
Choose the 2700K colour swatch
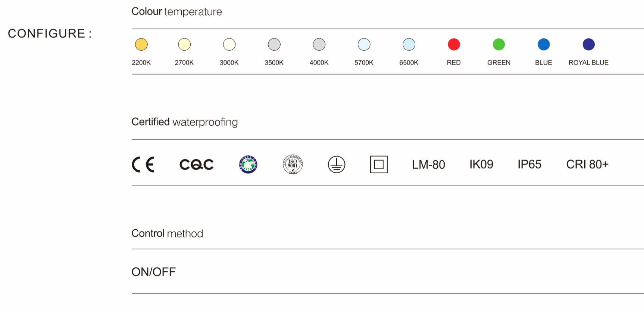pyautogui.click(x=184, y=44)
